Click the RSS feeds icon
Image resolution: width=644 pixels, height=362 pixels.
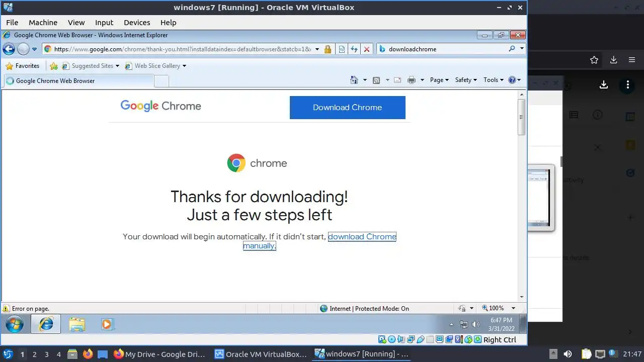[376, 80]
